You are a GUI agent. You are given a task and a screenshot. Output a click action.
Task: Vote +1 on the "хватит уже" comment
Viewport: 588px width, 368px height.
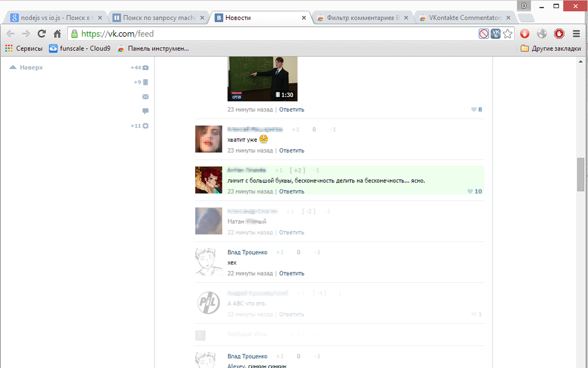point(295,130)
